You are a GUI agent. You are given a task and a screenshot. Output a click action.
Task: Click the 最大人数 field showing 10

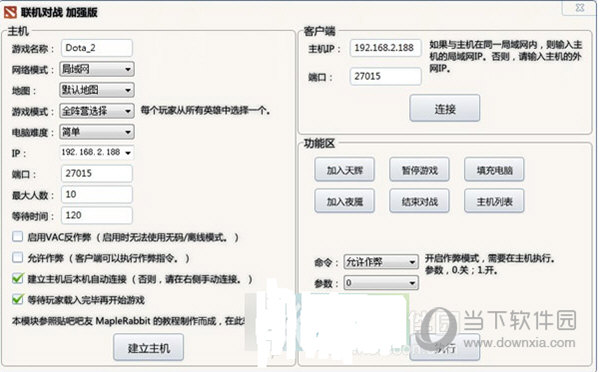97,194
